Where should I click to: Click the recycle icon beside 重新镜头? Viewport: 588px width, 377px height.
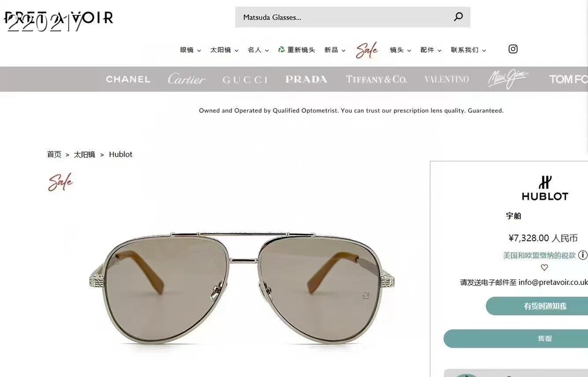[x=281, y=50]
